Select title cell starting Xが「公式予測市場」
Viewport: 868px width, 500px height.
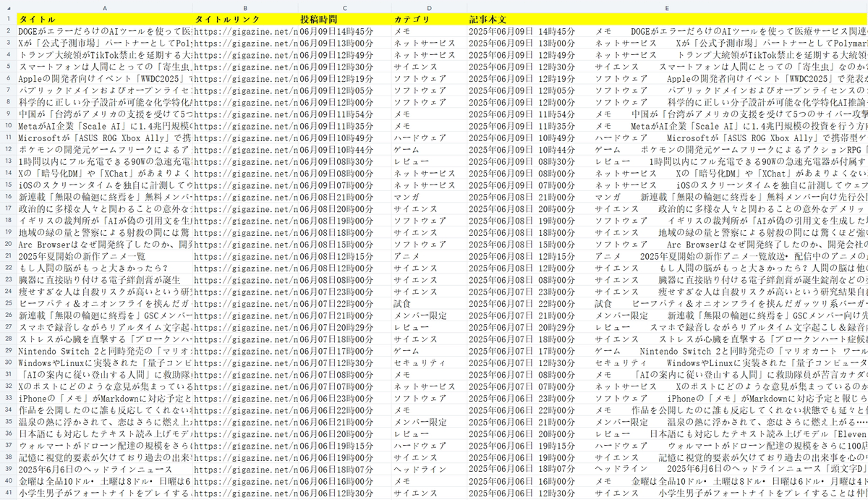coord(105,43)
